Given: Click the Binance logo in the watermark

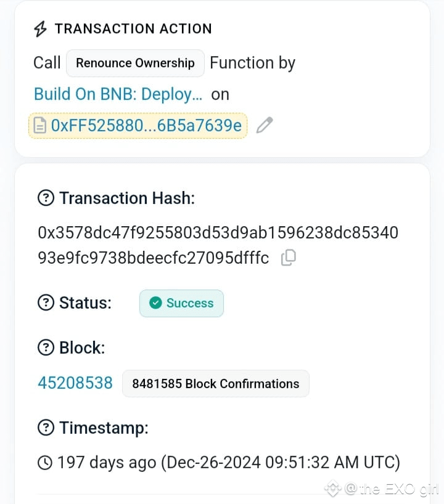Looking at the screenshot, I should [332, 489].
